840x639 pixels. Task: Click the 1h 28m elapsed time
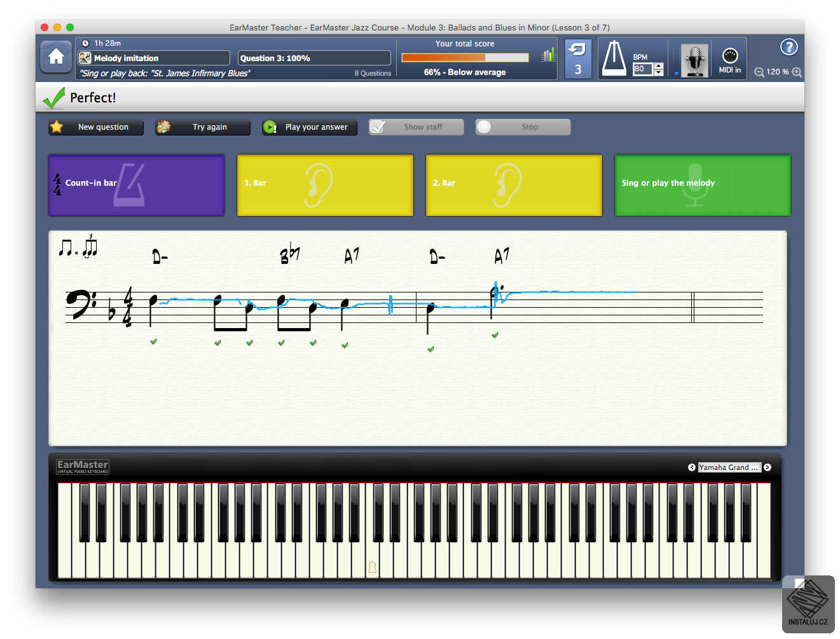(107, 43)
